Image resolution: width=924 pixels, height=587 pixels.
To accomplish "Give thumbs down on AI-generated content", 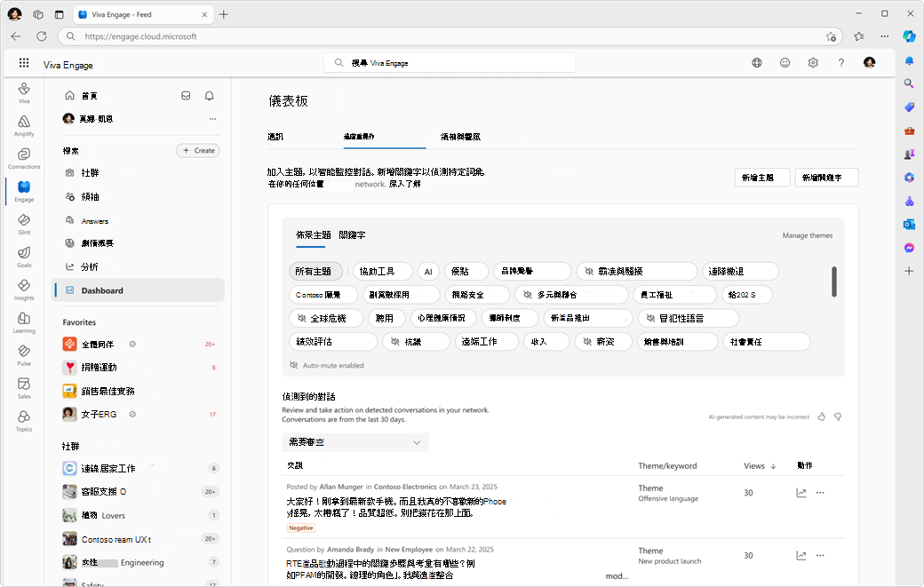I will (837, 416).
